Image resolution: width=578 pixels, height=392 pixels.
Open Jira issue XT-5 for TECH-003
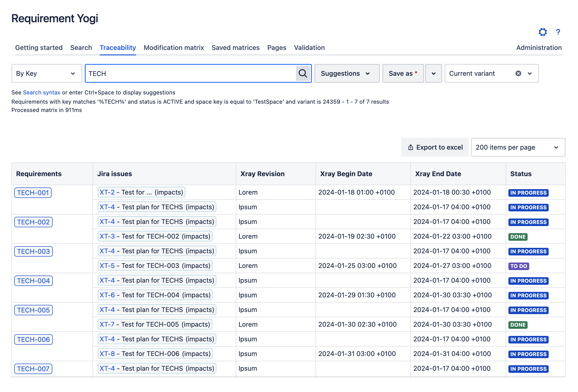point(107,266)
